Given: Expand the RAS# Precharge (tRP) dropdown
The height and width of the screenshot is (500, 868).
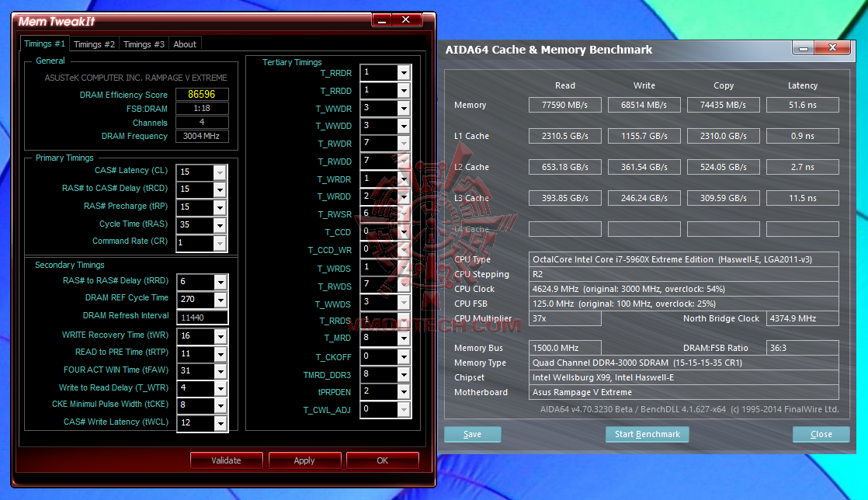Looking at the screenshot, I should point(220,207).
